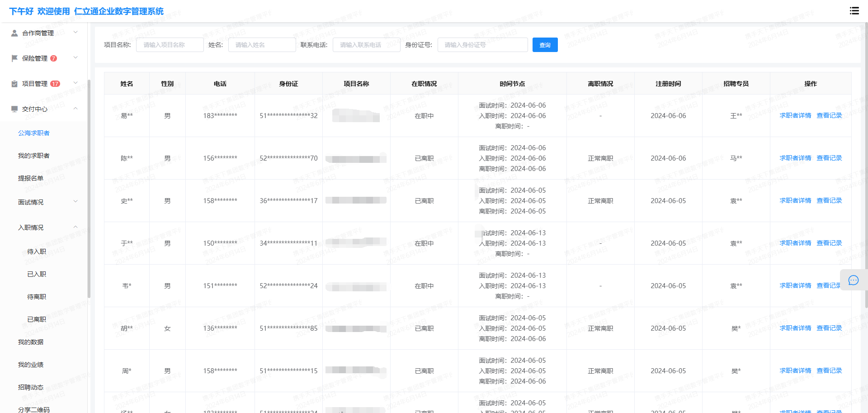Open the floating chat bubble icon
The height and width of the screenshot is (413, 868).
[x=853, y=280]
